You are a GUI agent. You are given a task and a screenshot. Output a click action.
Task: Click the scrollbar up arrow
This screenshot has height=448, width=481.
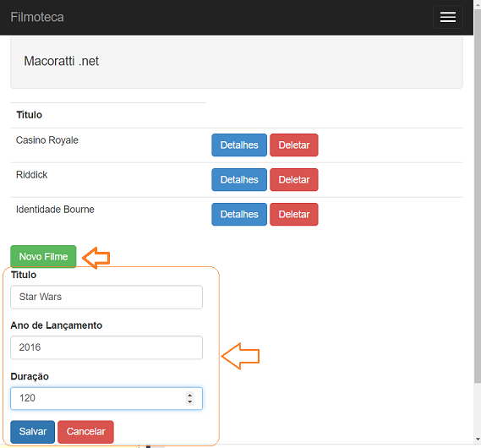[478, 4]
